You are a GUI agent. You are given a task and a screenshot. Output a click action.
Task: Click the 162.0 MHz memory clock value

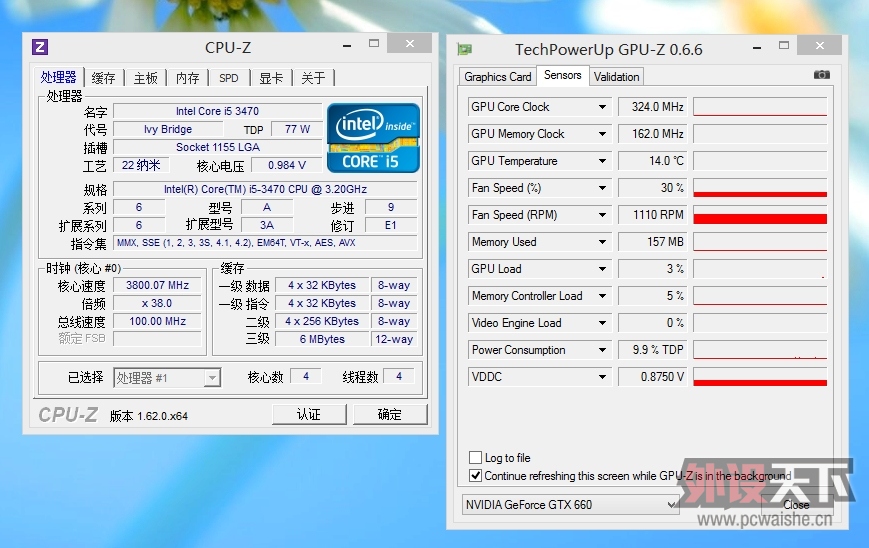coord(653,134)
